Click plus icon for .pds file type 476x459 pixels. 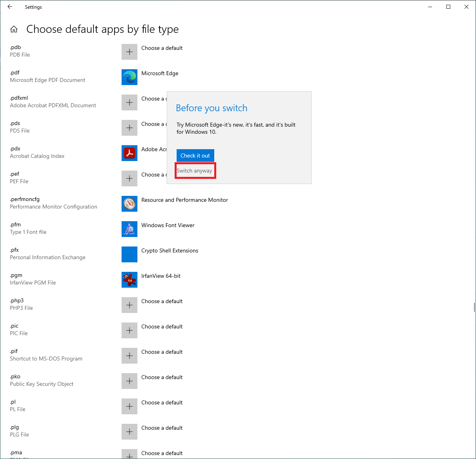click(129, 128)
